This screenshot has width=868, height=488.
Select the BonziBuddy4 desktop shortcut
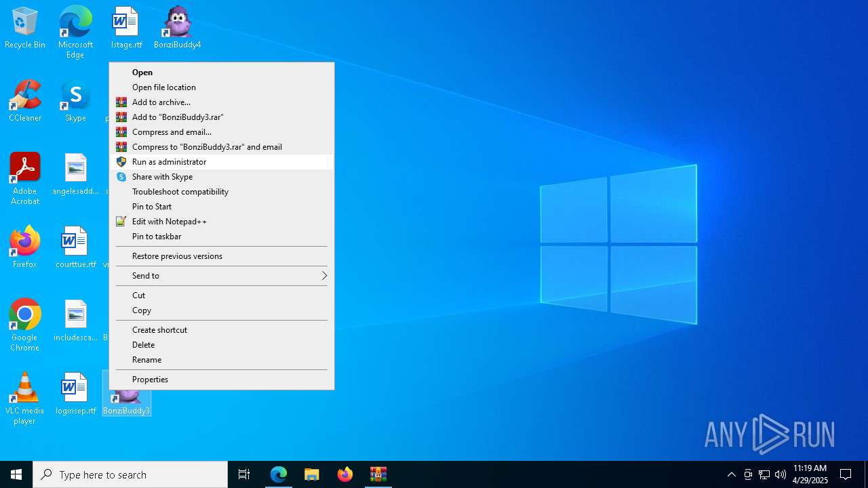point(177,28)
